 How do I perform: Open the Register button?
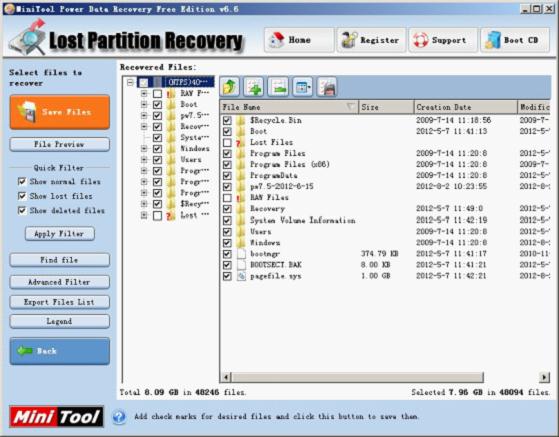(x=371, y=40)
